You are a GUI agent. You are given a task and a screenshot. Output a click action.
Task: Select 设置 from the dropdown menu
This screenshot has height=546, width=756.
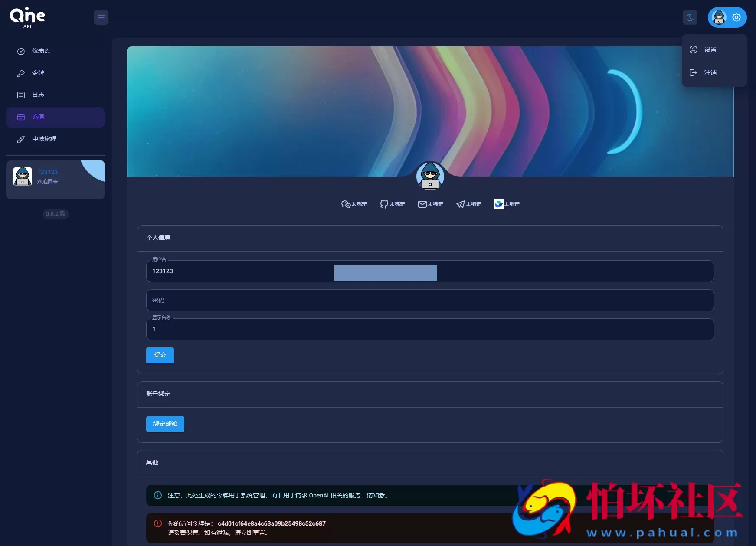(710, 50)
